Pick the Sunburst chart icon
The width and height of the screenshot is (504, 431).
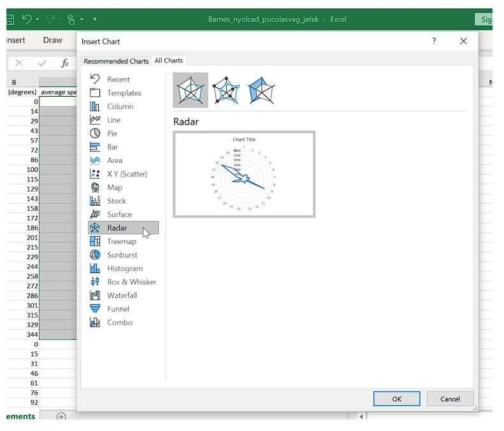pos(95,255)
